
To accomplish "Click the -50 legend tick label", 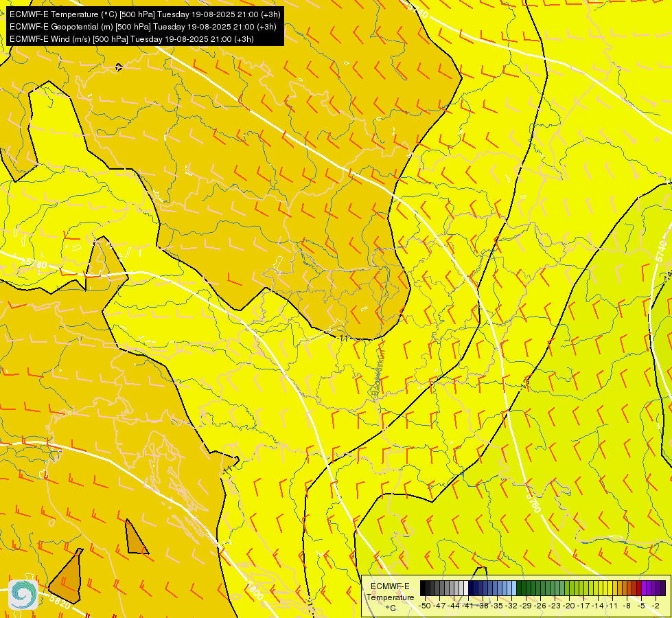I will [x=425, y=606].
